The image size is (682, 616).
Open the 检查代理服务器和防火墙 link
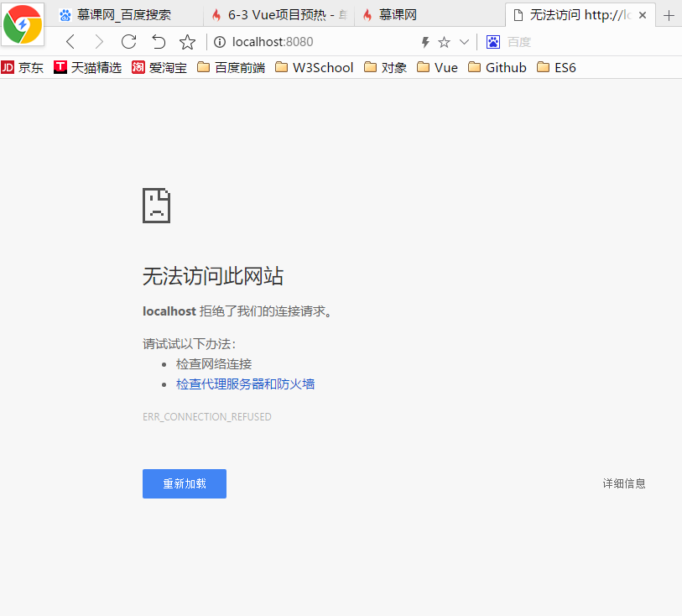coord(246,384)
